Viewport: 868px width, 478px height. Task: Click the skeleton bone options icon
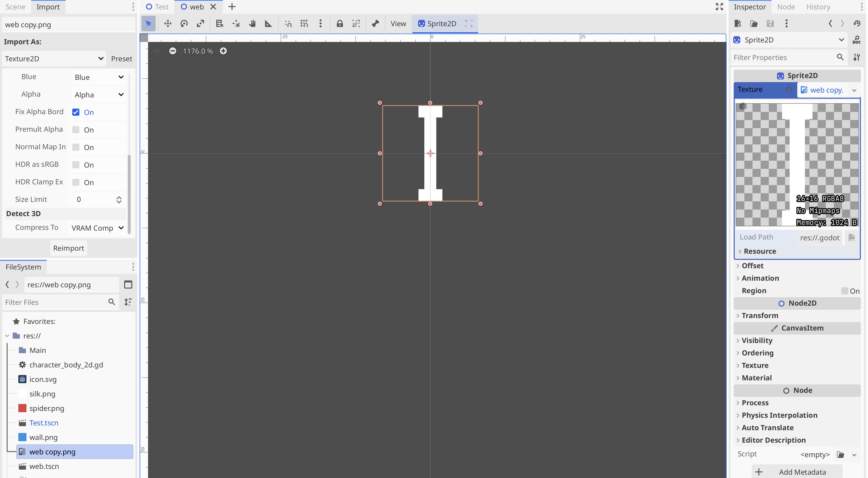(375, 24)
